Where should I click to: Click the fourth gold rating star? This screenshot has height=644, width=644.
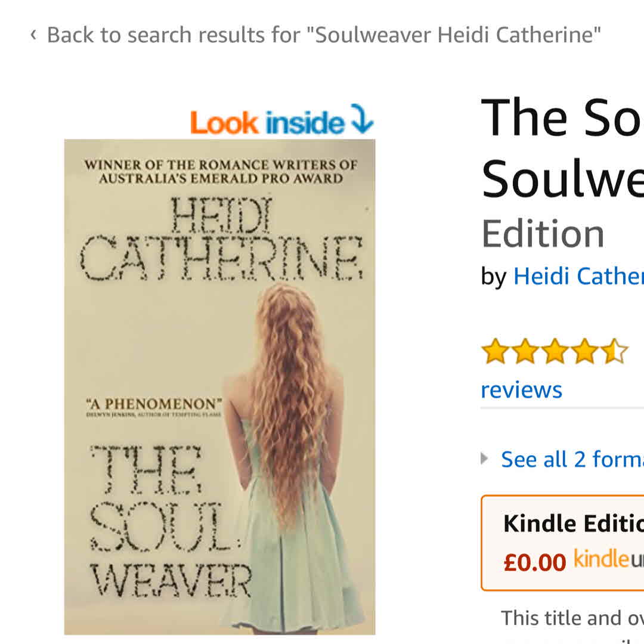coord(586,351)
